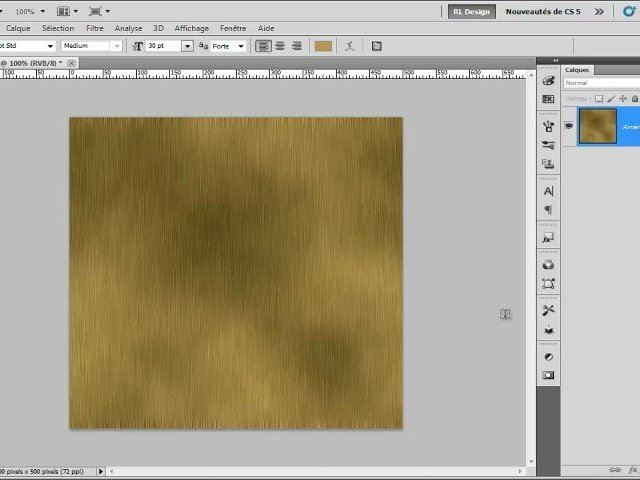Open the Fenêtre menu

[233, 28]
